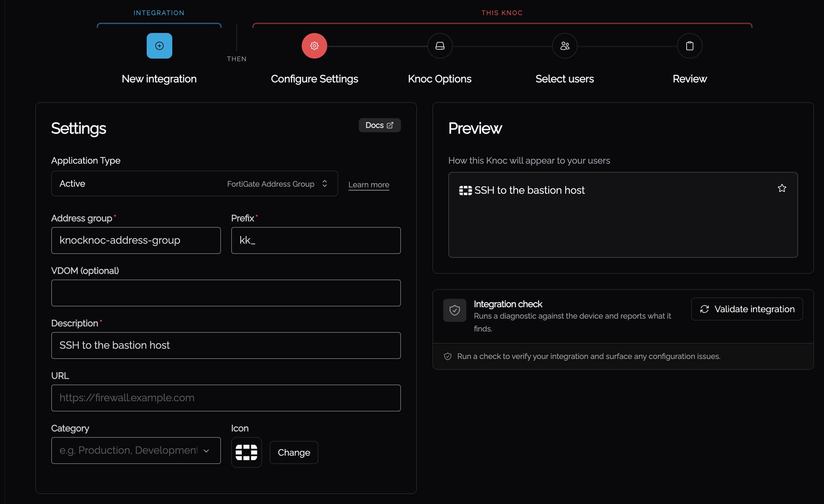Select the Configure Settings step label
824x504 pixels.
point(314,79)
